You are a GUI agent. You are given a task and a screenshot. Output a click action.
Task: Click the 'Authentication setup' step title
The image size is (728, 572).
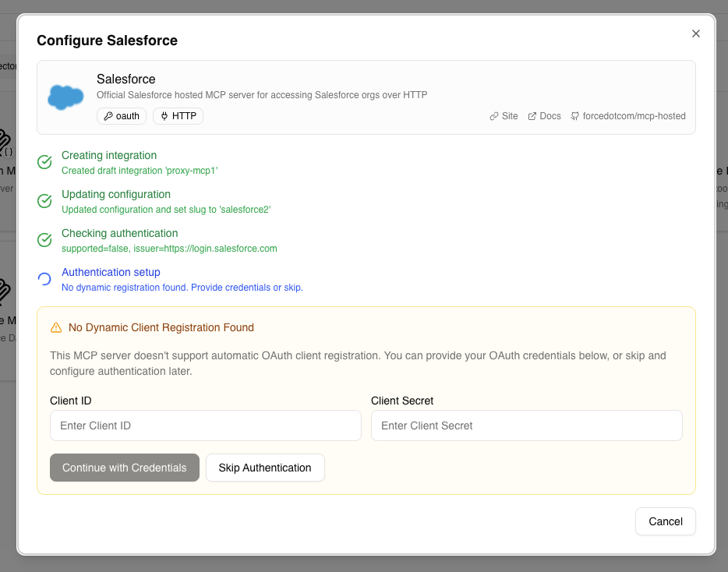[x=111, y=272]
